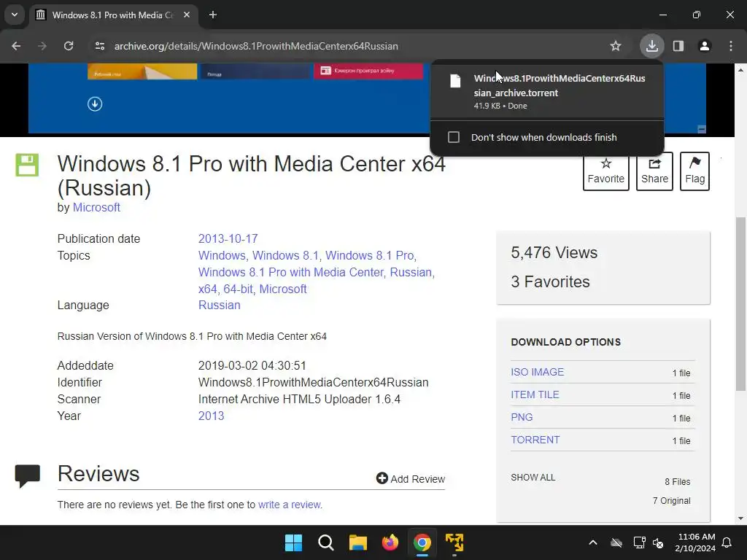This screenshot has height=560, width=747.
Task: Click the Add Review link
Action: pyautogui.click(x=410, y=478)
